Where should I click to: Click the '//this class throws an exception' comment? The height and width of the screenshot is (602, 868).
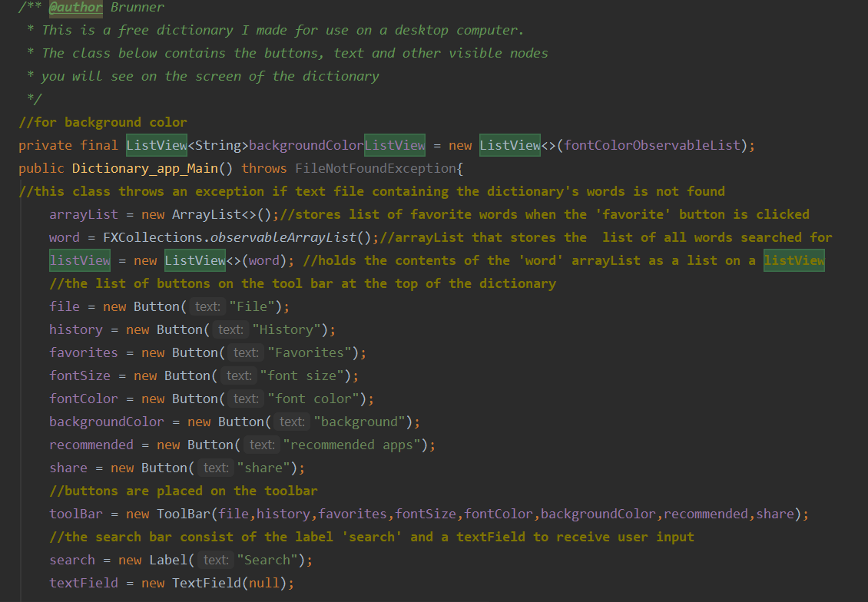[x=372, y=191]
